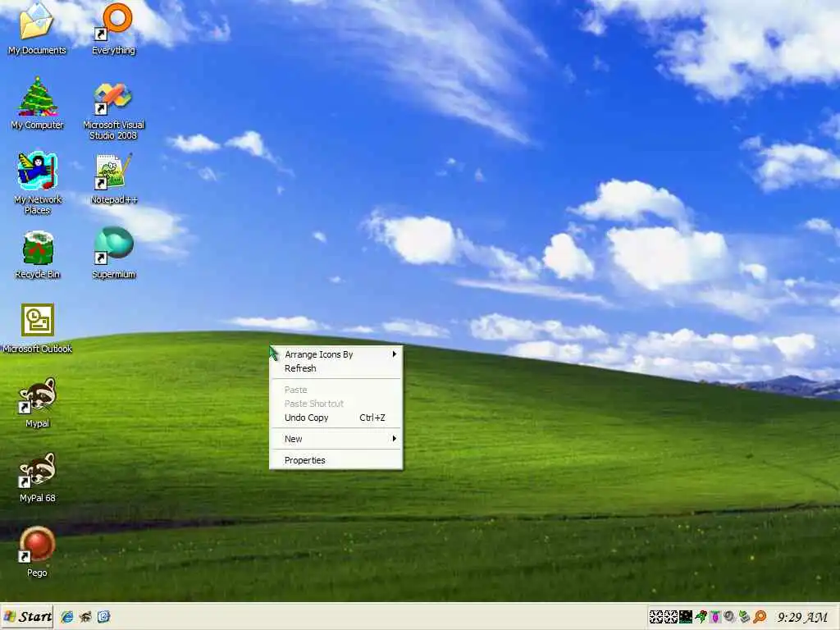Click the green arrow hardware tray icon
The image size is (840, 630).
tap(744, 617)
